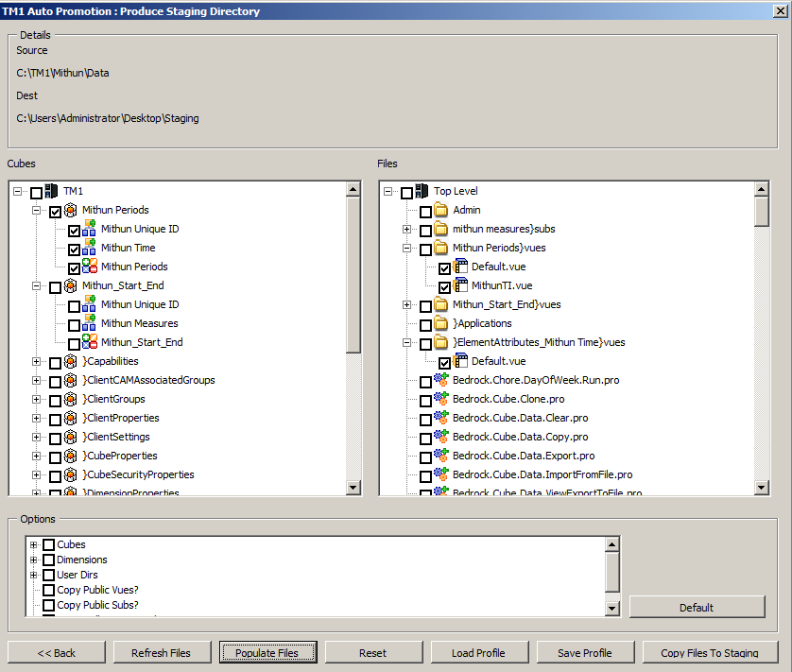
Task: Click the Save Profile button
Action: [x=585, y=653]
